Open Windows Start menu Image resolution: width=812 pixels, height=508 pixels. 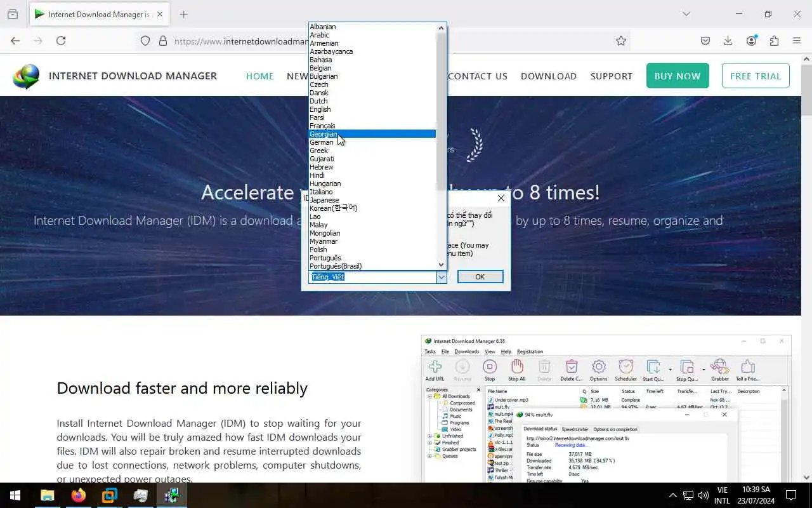[15, 495]
